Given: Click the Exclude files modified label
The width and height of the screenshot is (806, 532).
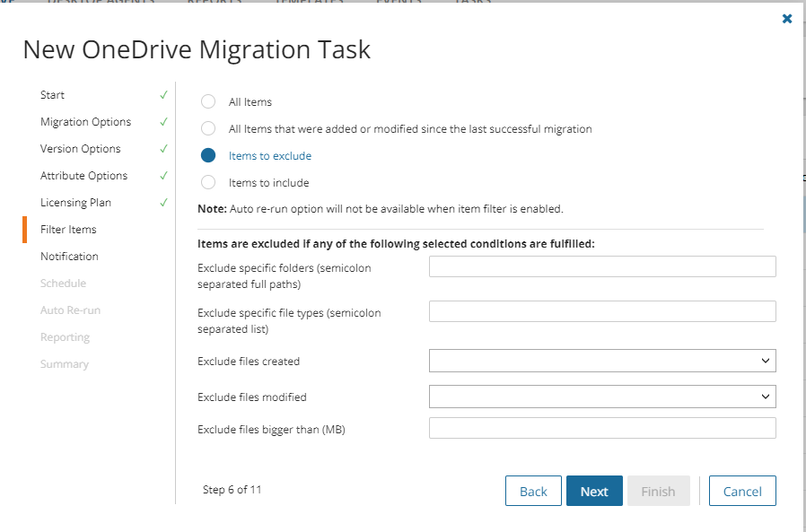Looking at the screenshot, I should (x=252, y=397).
